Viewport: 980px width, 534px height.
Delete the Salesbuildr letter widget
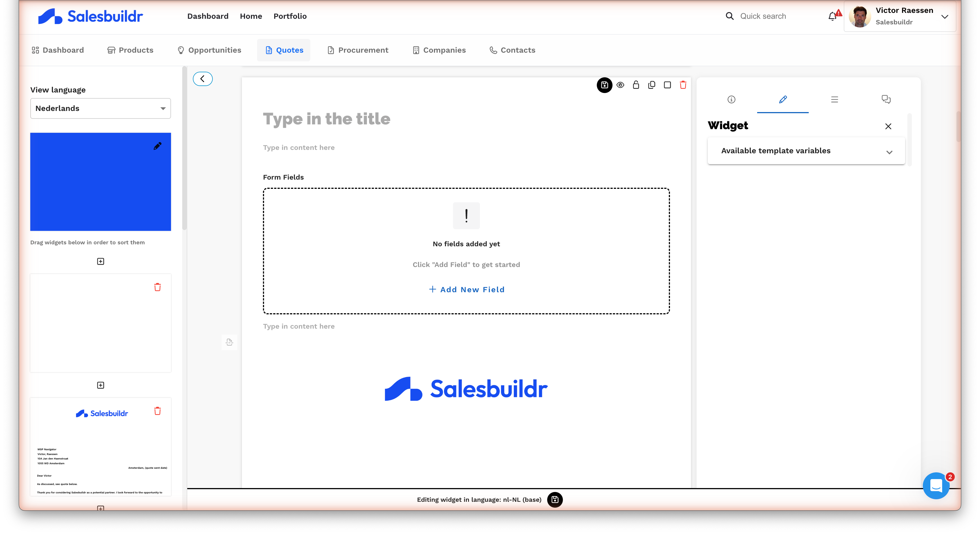(x=157, y=411)
